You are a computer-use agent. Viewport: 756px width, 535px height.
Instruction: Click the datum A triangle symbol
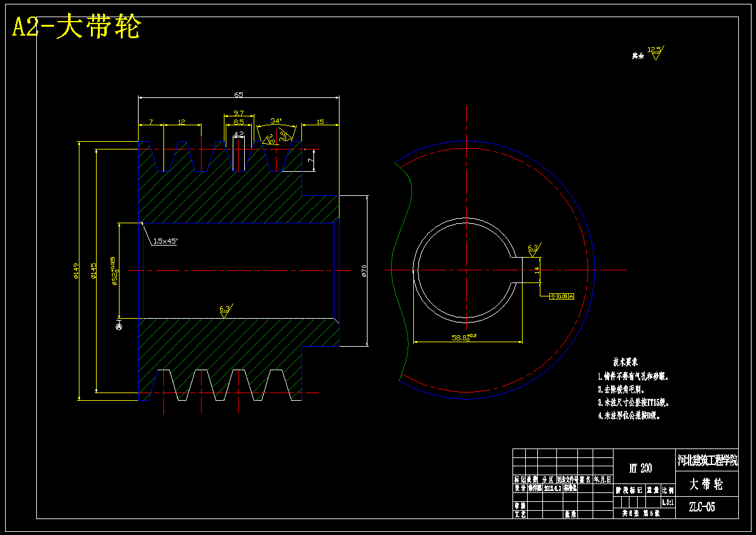119,324
